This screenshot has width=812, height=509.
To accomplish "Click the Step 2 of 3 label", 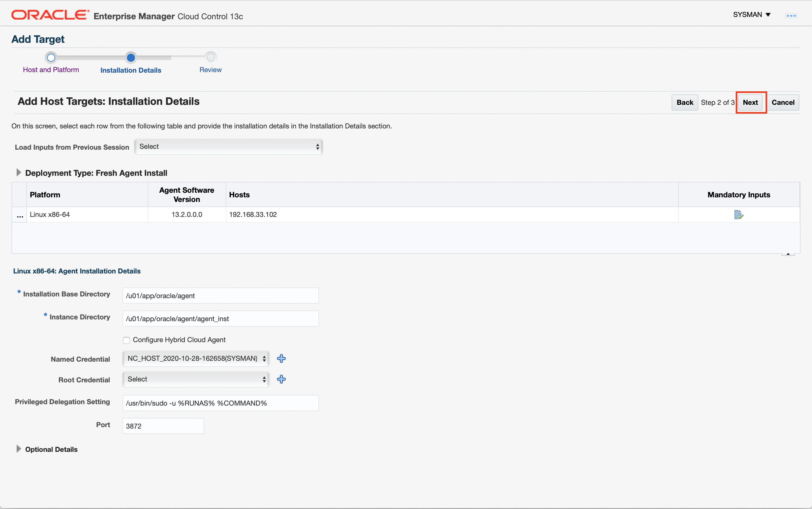I will click(x=718, y=102).
